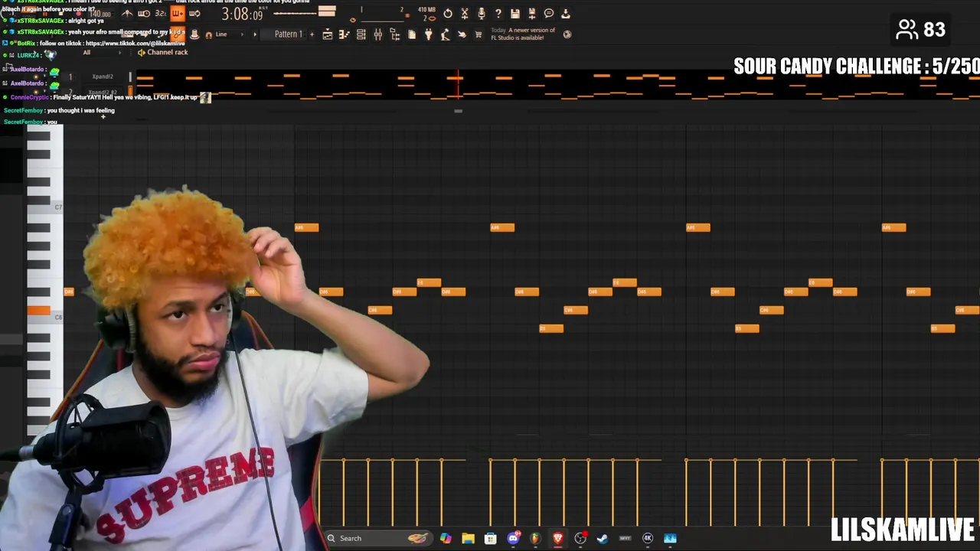Open File Explorer from the taskbar

[468, 538]
